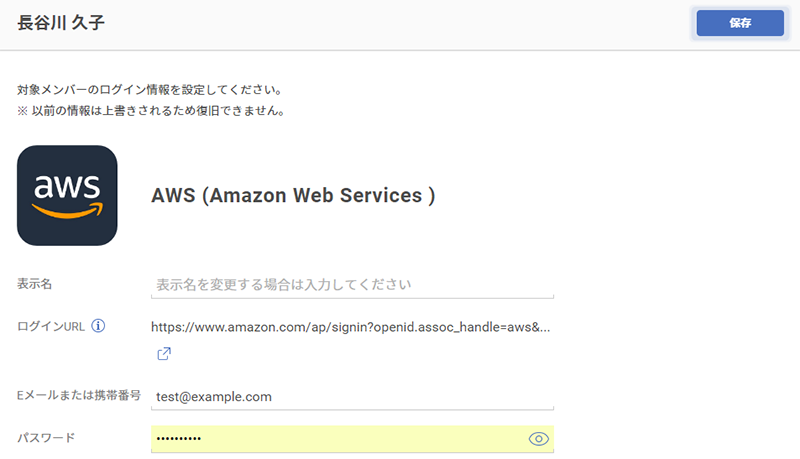Click inside the yellow password field
The height and width of the screenshot is (459, 800).
[x=352, y=439]
